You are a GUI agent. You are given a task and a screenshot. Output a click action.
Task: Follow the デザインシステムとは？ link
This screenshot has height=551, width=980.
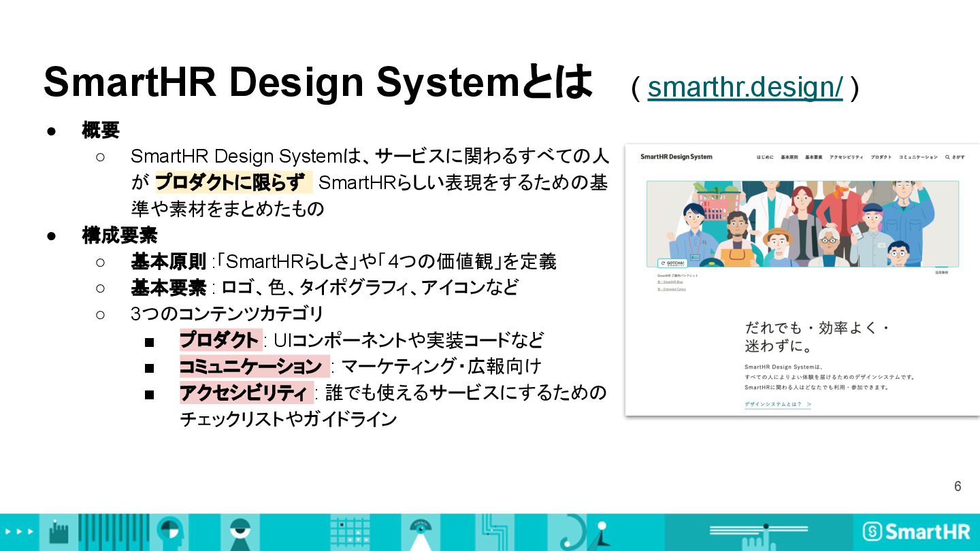tap(778, 404)
